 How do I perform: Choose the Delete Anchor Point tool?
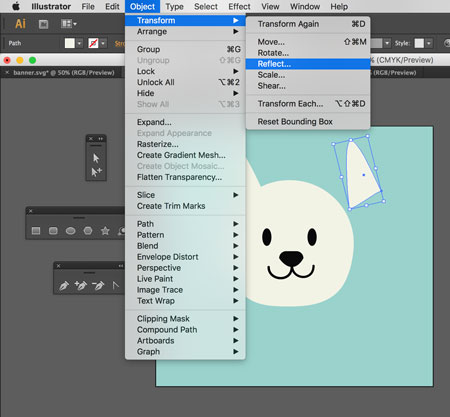(98, 286)
